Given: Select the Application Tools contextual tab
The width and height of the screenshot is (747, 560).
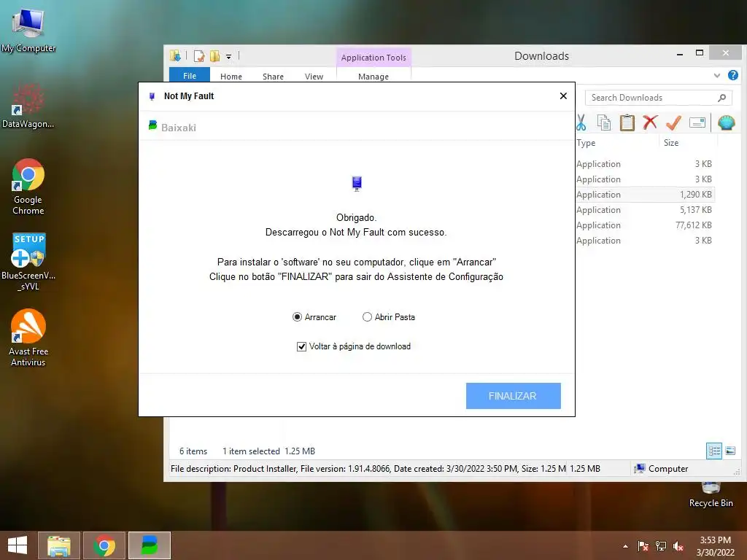Looking at the screenshot, I should (373, 57).
